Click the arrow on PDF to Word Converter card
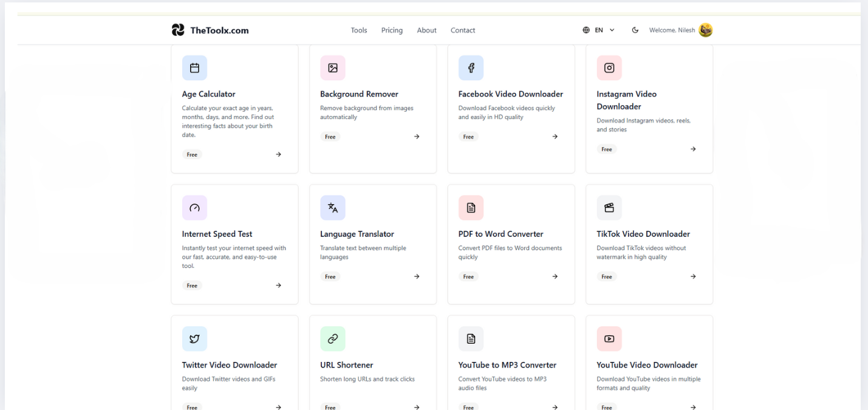 point(555,276)
